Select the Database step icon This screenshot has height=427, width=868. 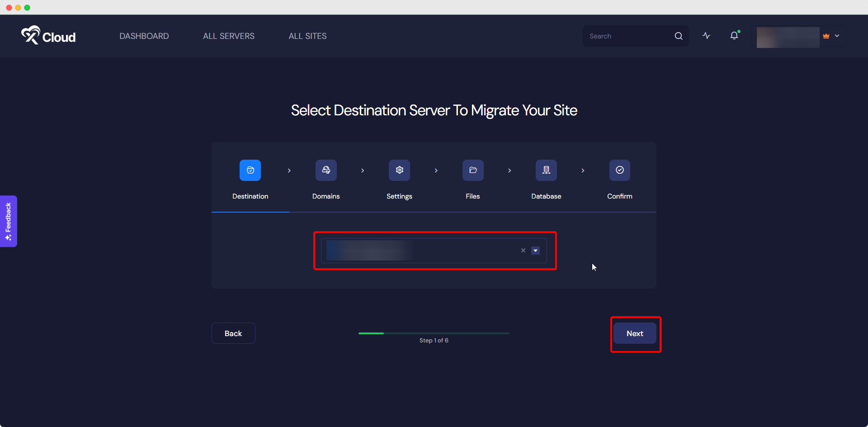point(546,170)
